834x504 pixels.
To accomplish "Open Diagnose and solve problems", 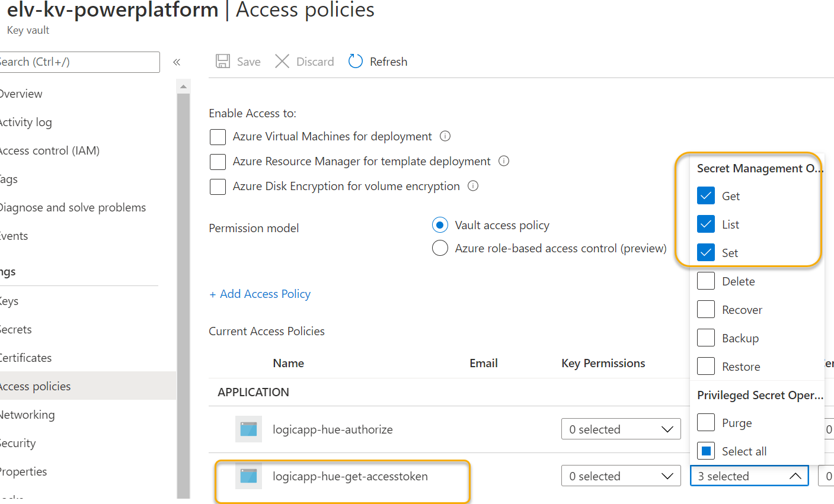I will pos(72,207).
